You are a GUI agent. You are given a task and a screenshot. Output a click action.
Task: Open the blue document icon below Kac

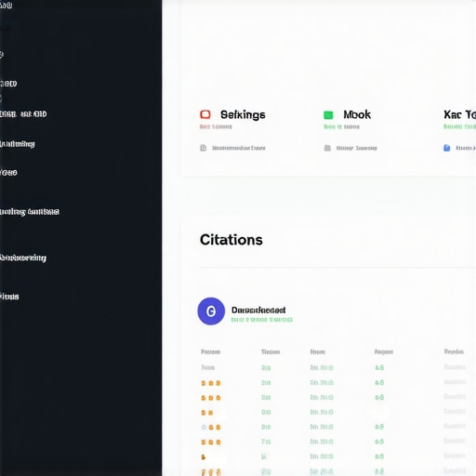coord(446,148)
